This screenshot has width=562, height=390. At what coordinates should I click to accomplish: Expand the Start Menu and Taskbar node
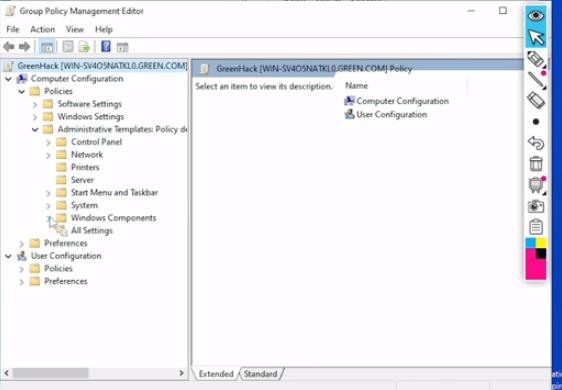click(48, 193)
